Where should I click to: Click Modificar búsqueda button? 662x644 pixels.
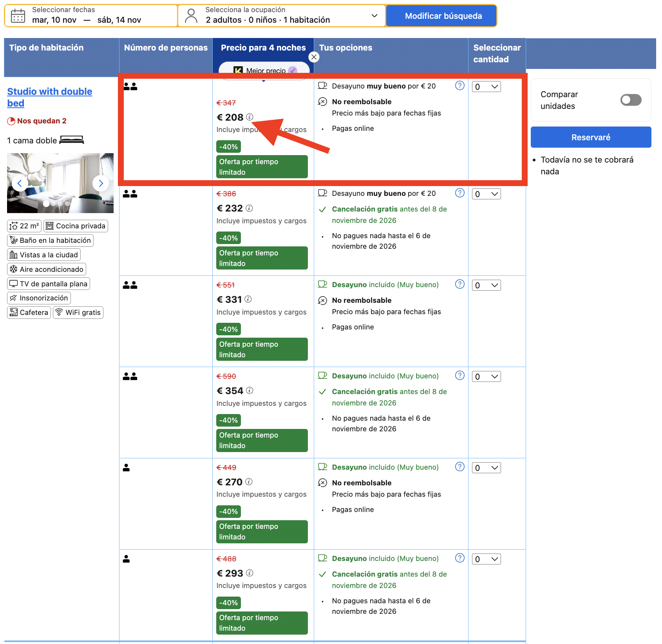(441, 16)
